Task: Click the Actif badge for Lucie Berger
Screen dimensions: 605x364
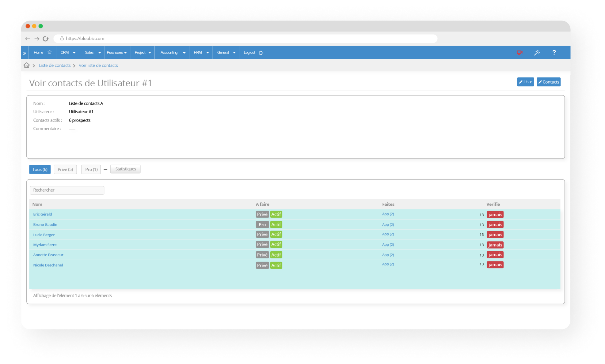Action: tap(276, 234)
